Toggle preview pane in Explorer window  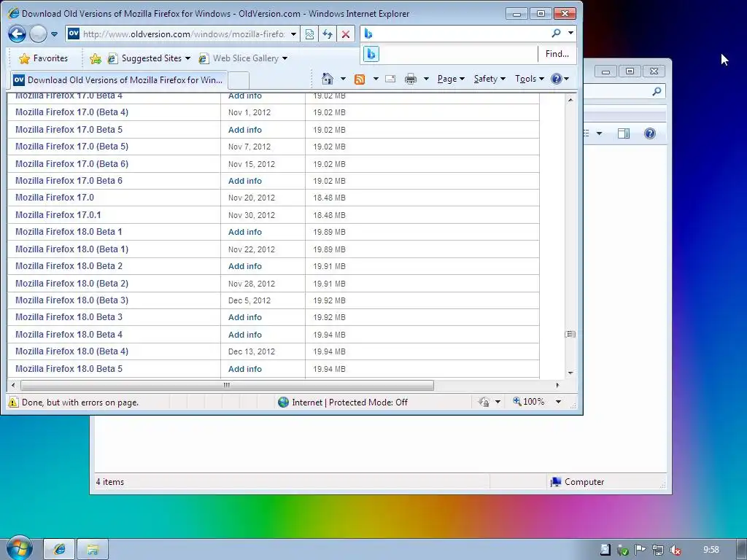point(624,133)
